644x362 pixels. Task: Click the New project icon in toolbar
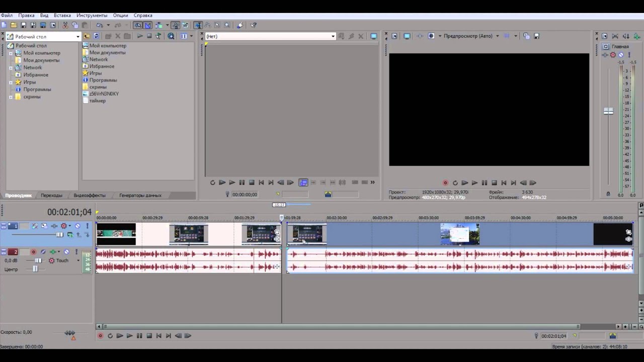[x=4, y=25]
